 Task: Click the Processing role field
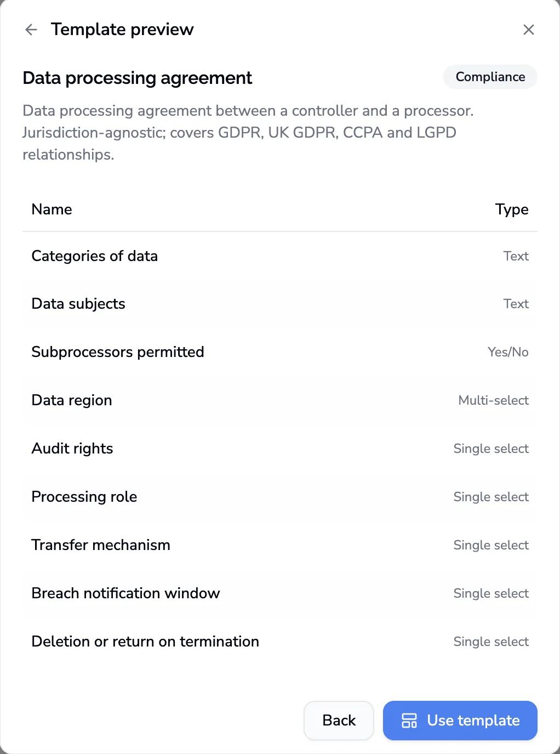click(x=280, y=497)
